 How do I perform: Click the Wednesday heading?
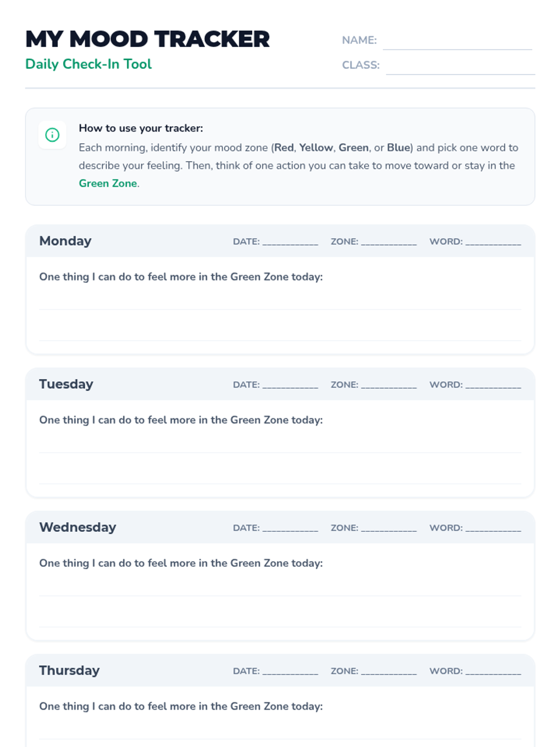77,527
